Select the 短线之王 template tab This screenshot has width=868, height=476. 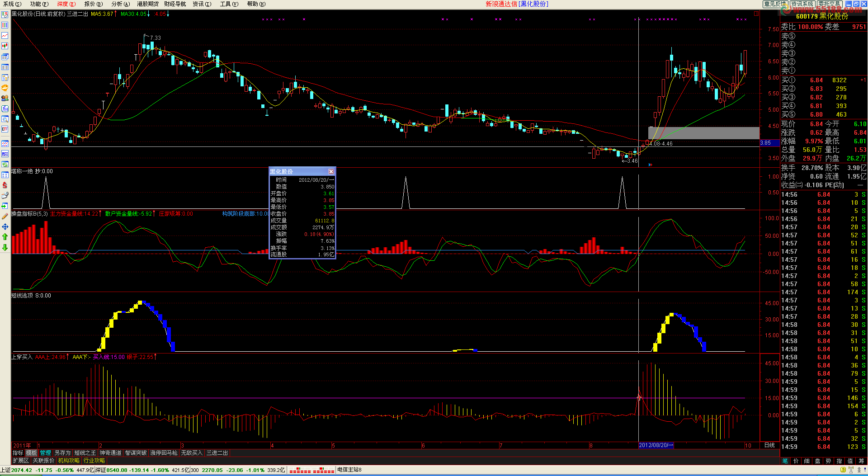(x=85, y=452)
